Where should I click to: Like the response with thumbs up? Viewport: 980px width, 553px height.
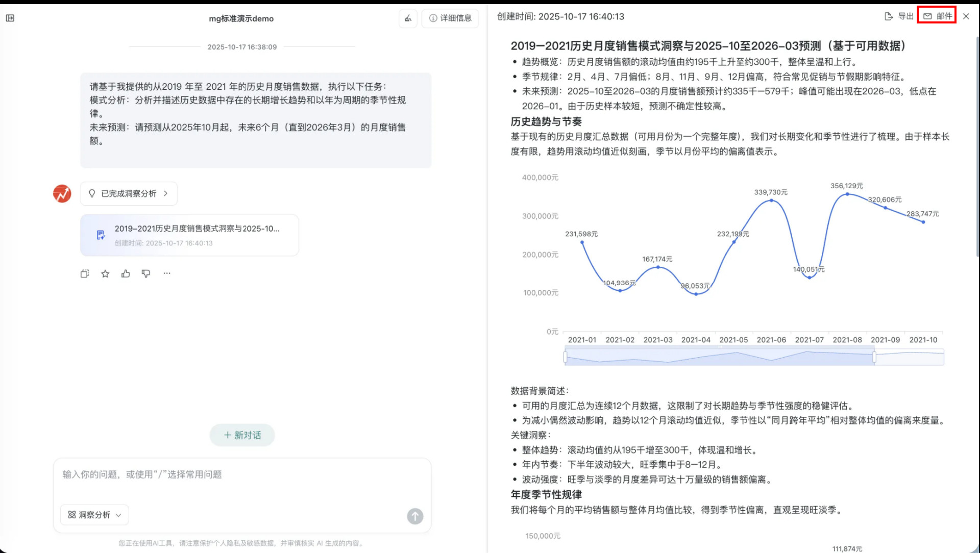[126, 274]
